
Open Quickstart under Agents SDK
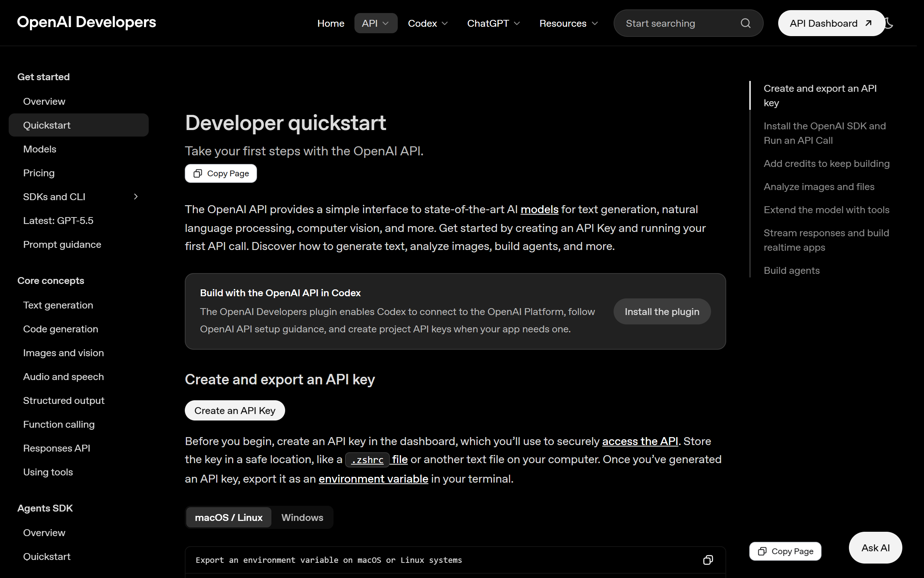(x=79, y=557)
